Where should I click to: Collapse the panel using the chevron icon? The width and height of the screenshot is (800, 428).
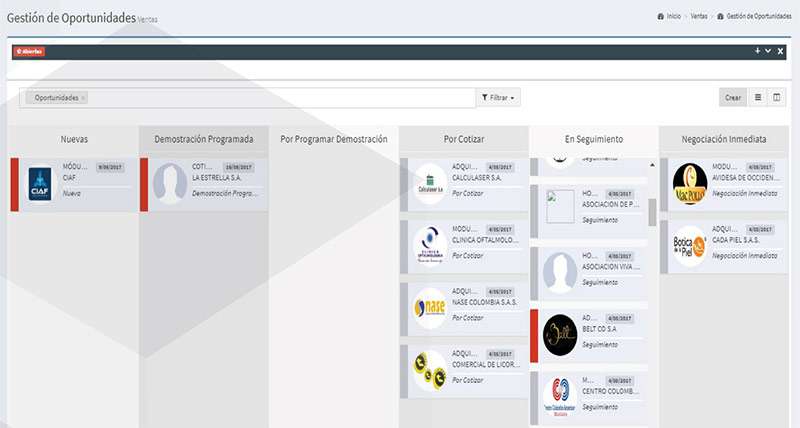767,50
